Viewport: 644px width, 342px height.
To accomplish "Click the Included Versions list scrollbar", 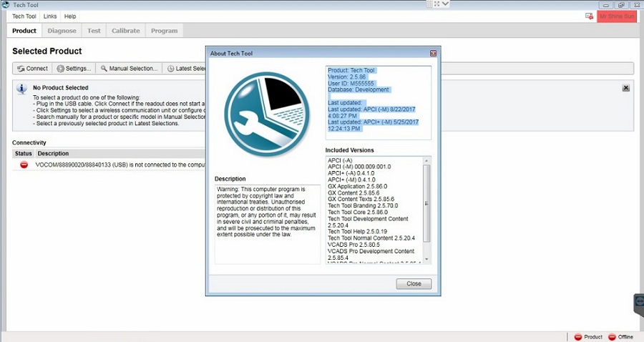I will pyautogui.click(x=427, y=207).
